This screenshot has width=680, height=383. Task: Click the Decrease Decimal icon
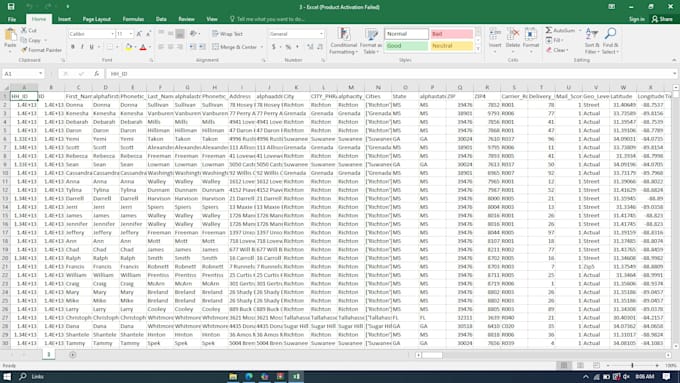[320, 47]
